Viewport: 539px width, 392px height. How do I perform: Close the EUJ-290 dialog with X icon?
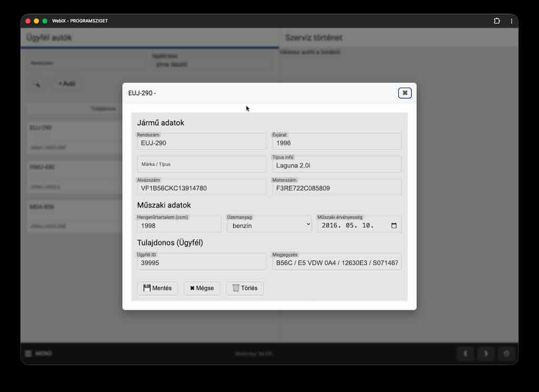coord(404,93)
